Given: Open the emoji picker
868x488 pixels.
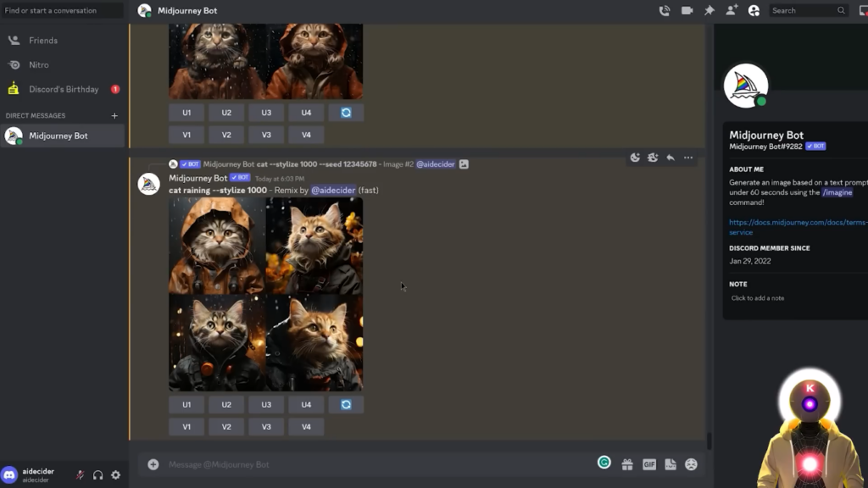Looking at the screenshot, I should 691,464.
